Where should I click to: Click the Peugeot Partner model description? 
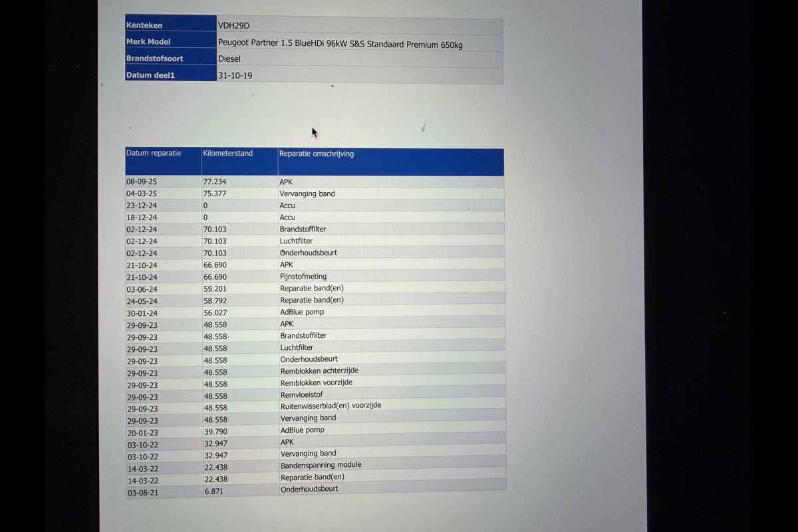(x=340, y=44)
